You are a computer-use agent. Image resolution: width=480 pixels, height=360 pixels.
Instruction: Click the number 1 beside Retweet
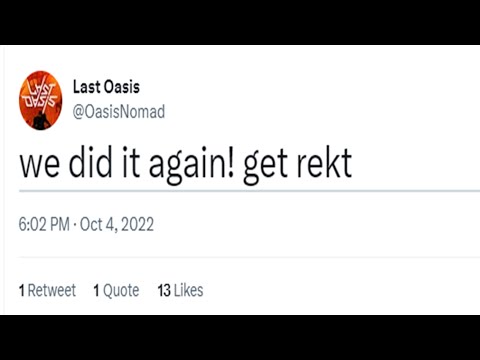coord(22,290)
